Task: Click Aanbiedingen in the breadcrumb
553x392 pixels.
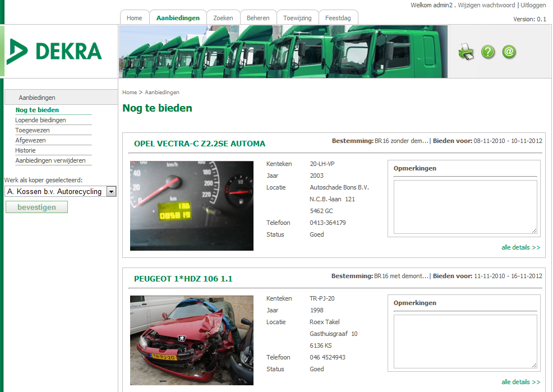Action: click(x=162, y=93)
